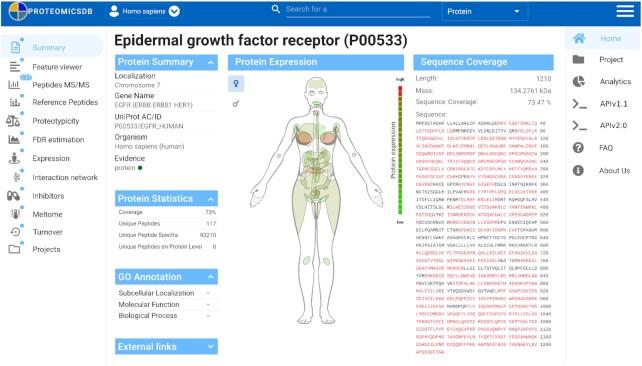Viewport: 642px width, 366px height.
Task: Focus the search input field
Action: pyautogui.click(x=358, y=10)
